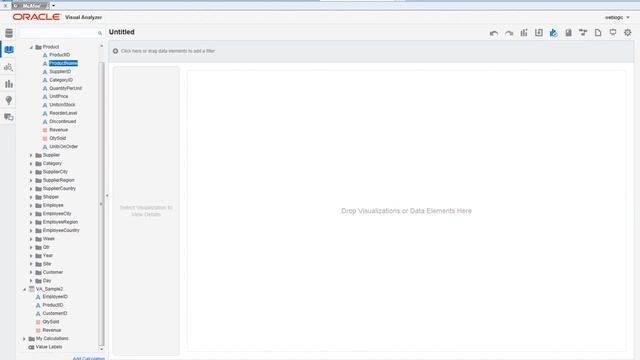
Task: Click the Untitled project title
Action: pyautogui.click(x=122, y=32)
